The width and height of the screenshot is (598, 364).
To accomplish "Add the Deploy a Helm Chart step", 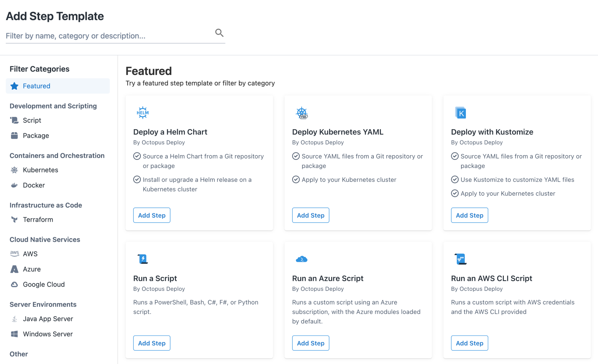I will pos(152,215).
